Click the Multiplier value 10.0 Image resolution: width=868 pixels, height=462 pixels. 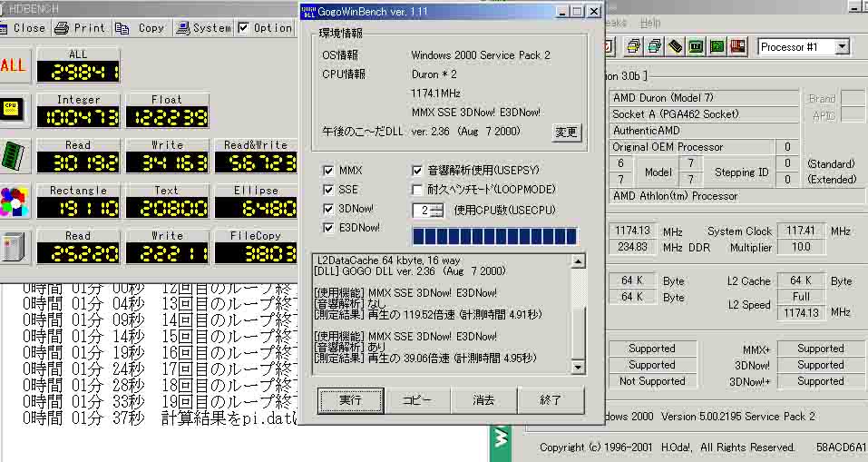[801, 247]
